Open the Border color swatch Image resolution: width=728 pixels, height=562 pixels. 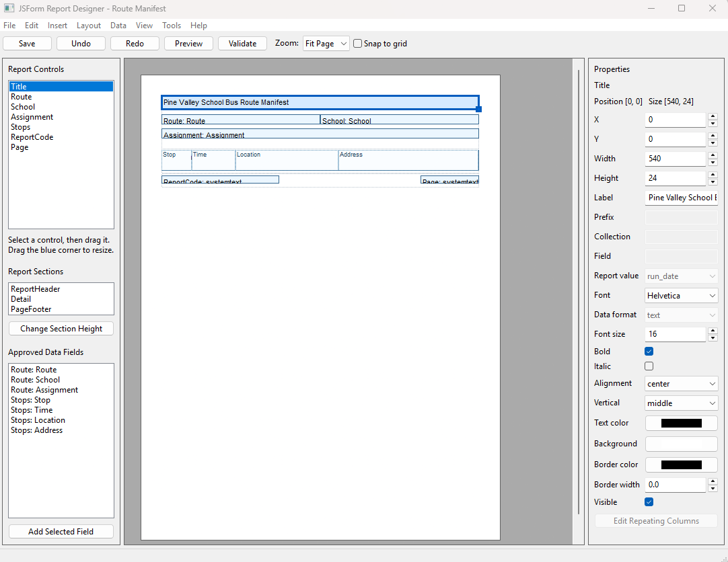pyautogui.click(x=681, y=465)
